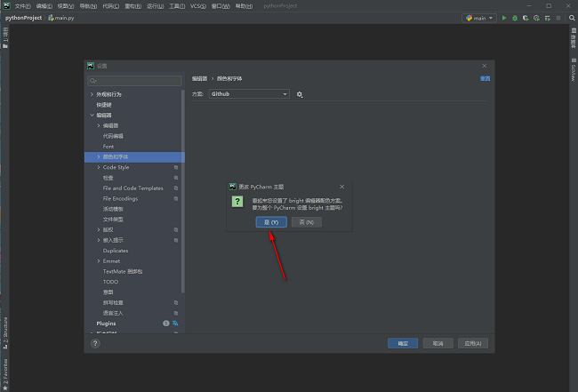Close the Change PyCharm theme dialog

coord(342,187)
